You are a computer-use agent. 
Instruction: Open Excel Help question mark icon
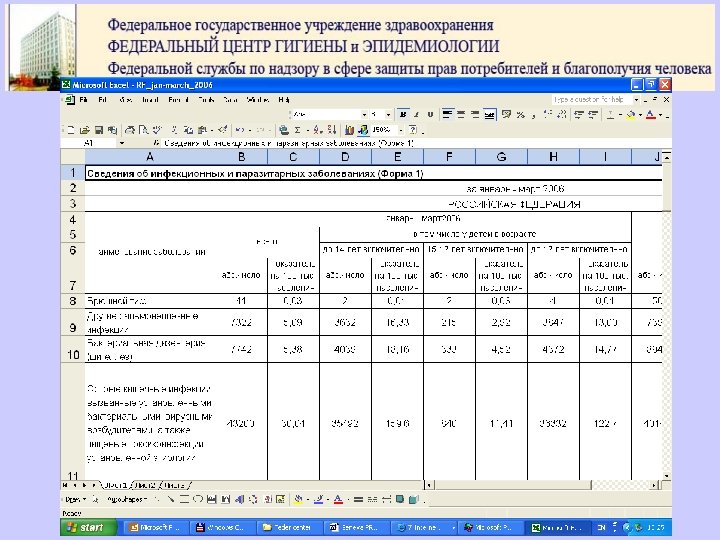413,130
